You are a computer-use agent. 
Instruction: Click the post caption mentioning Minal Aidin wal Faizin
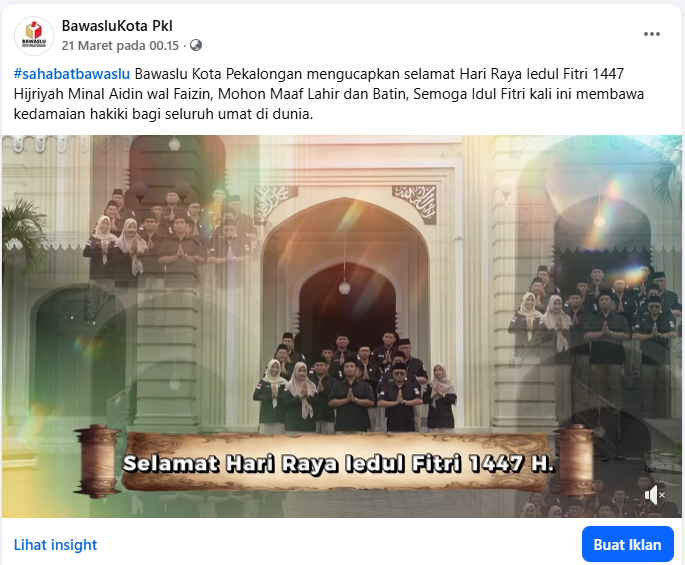(329, 94)
